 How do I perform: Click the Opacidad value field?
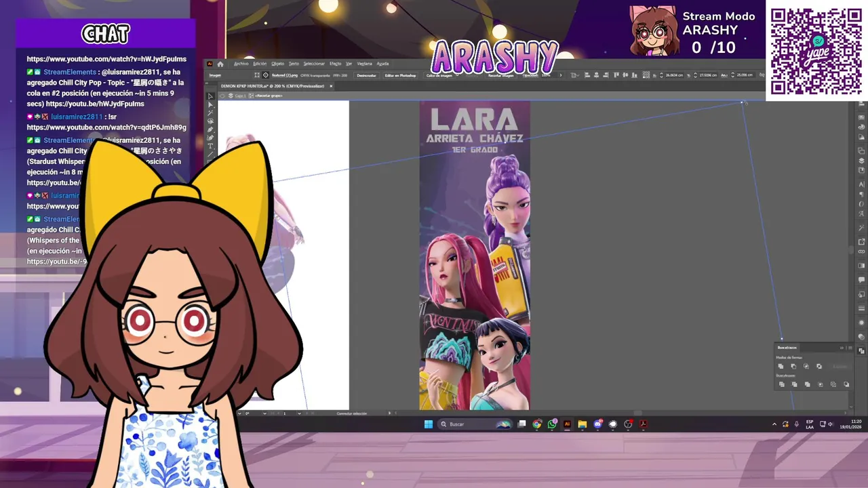pos(549,75)
